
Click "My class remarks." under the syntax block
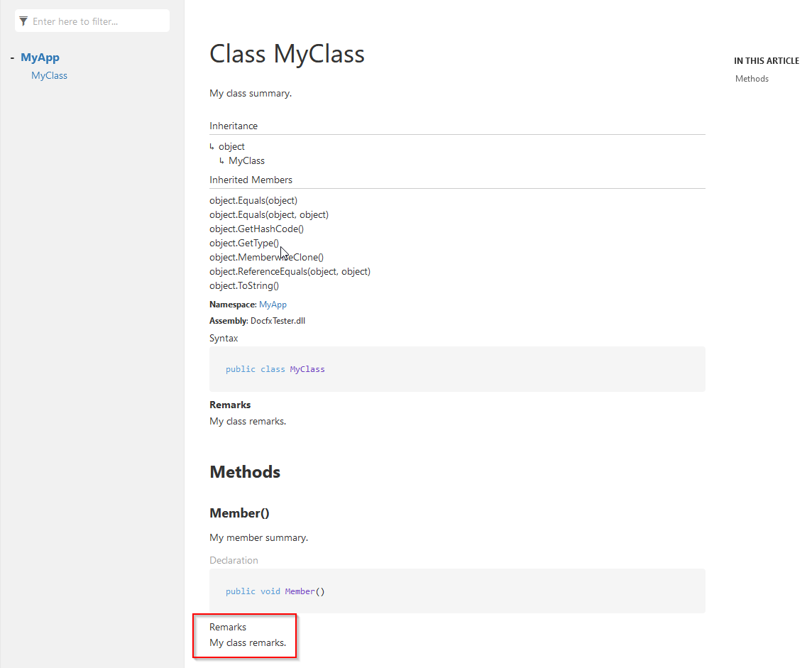click(x=248, y=422)
